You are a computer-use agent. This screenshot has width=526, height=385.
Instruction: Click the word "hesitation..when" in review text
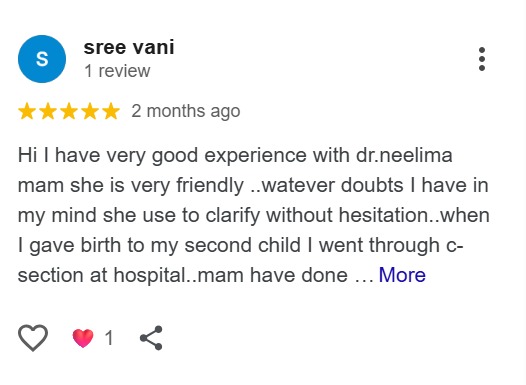click(414, 215)
